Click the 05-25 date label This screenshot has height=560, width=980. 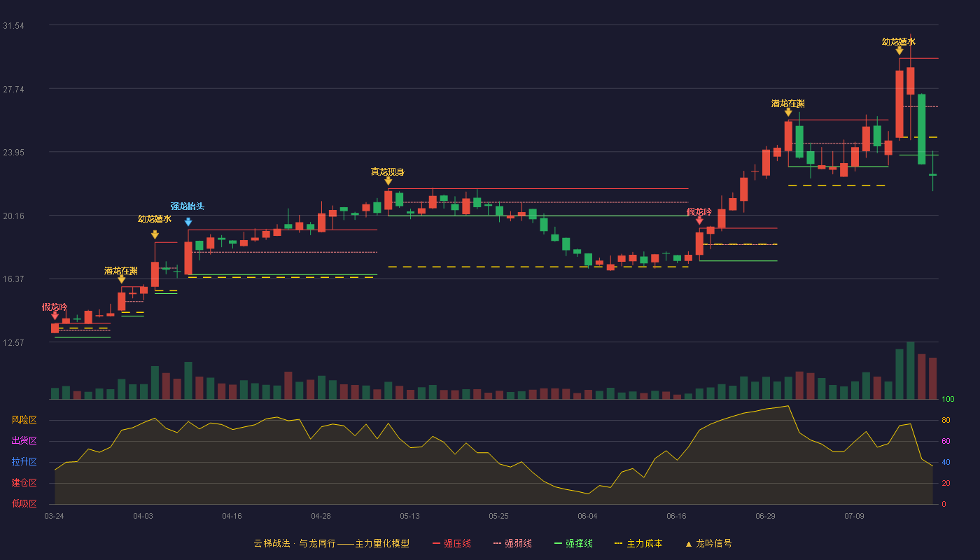(498, 516)
